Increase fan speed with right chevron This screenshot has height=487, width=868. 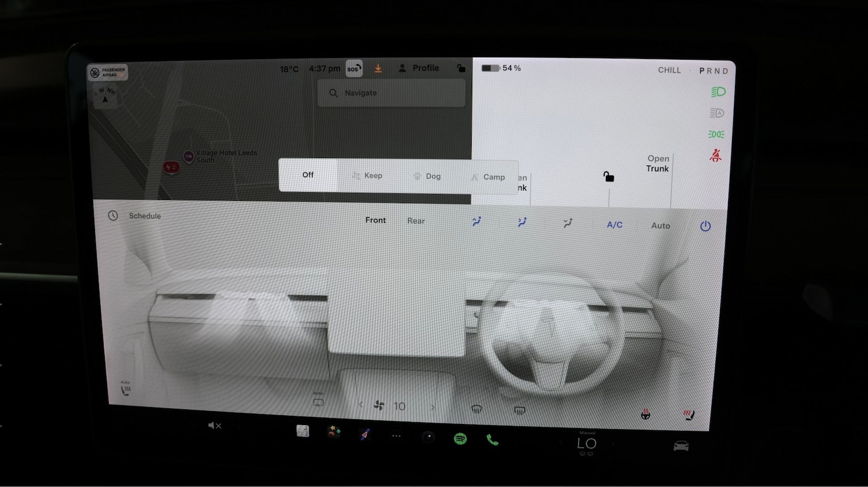click(433, 407)
